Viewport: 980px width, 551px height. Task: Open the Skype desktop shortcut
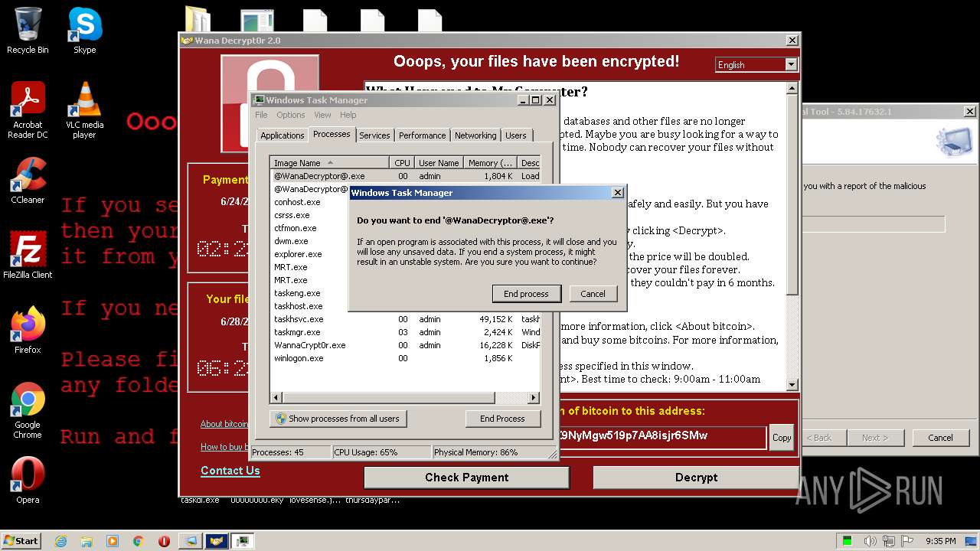(84, 31)
